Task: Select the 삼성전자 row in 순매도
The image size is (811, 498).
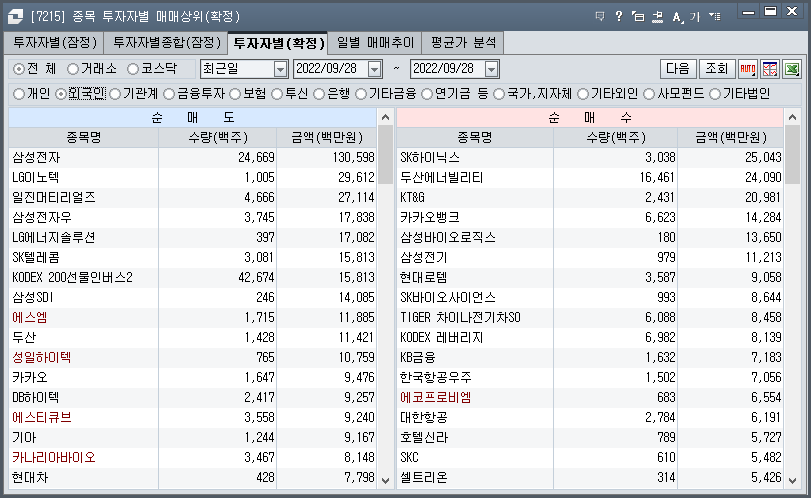Action: pos(192,157)
